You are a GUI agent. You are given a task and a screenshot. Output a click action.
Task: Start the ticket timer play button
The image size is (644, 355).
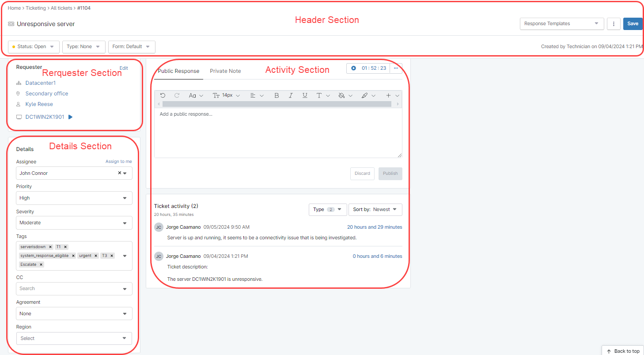pyautogui.click(x=353, y=68)
